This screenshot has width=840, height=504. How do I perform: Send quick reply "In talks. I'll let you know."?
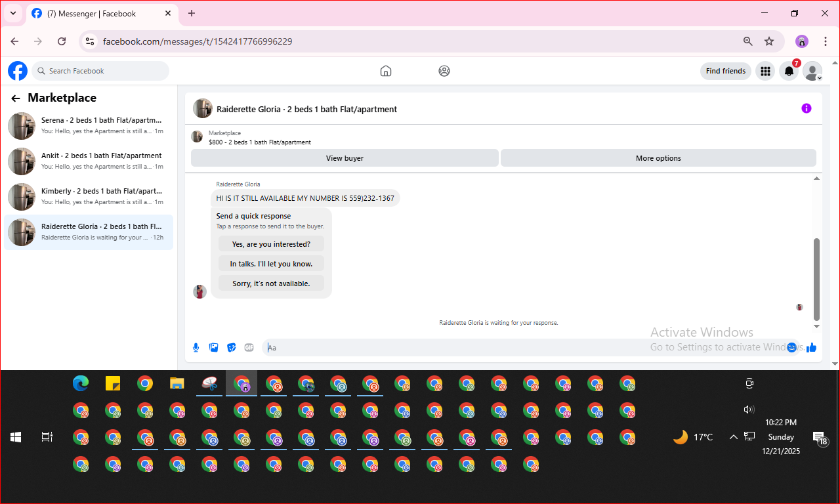(271, 264)
